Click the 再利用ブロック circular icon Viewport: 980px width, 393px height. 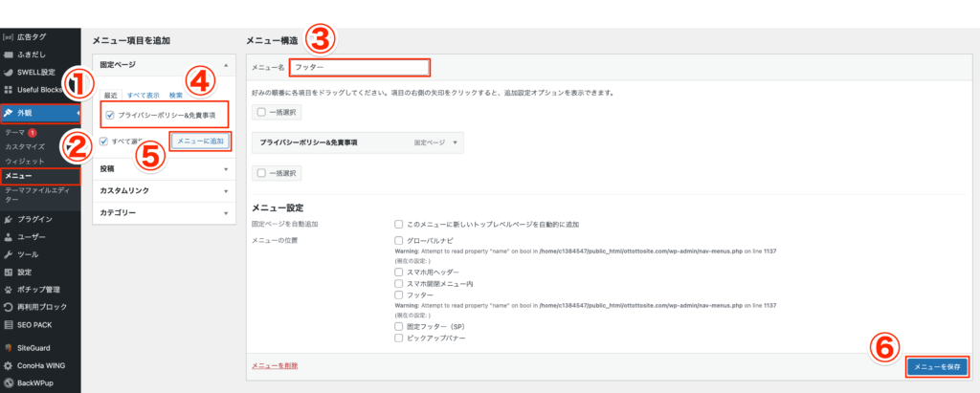8,307
